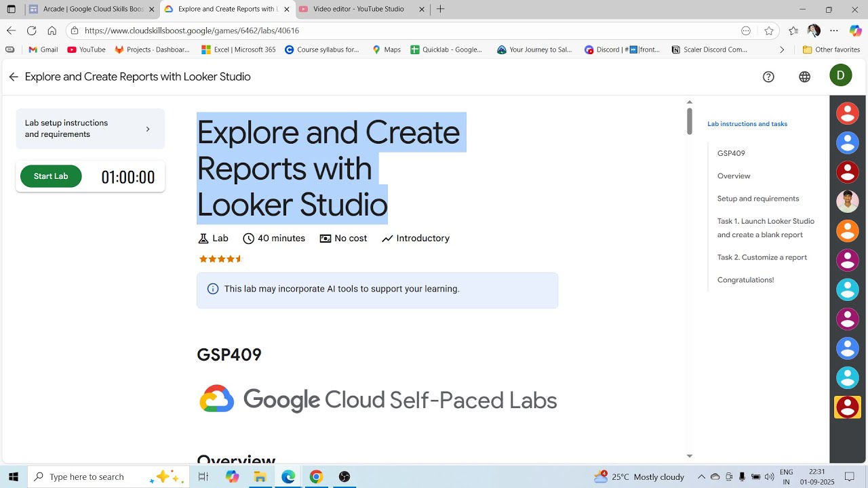The height and width of the screenshot is (488, 868).
Task: Reload the page with the Refresh icon
Action: pos(31,30)
